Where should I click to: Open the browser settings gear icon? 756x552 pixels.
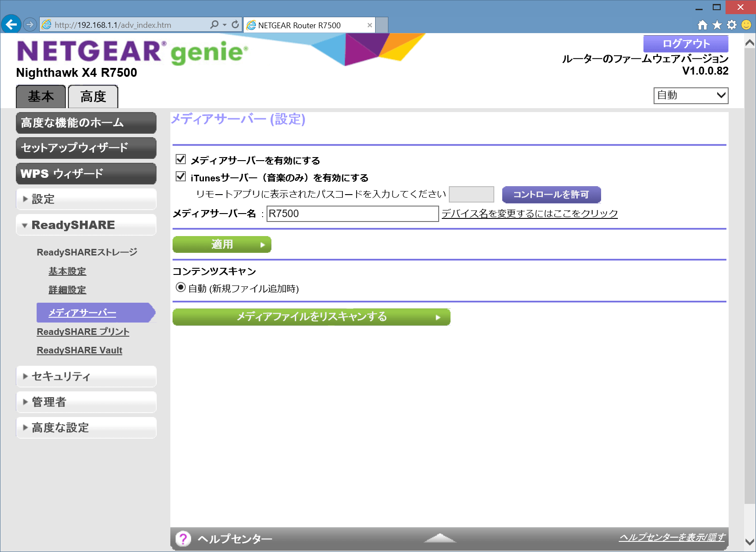(732, 25)
